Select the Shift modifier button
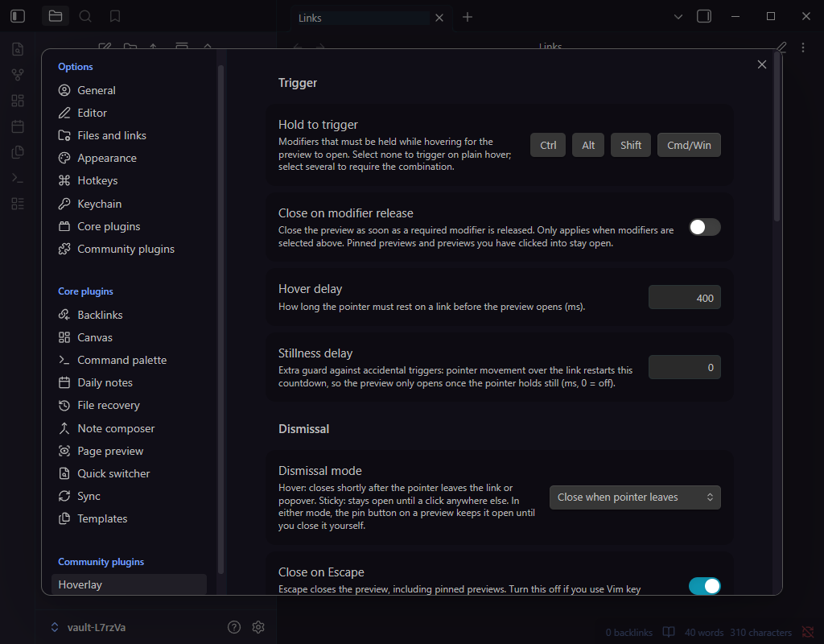Screen dimensions: 824x644 tap(631, 145)
